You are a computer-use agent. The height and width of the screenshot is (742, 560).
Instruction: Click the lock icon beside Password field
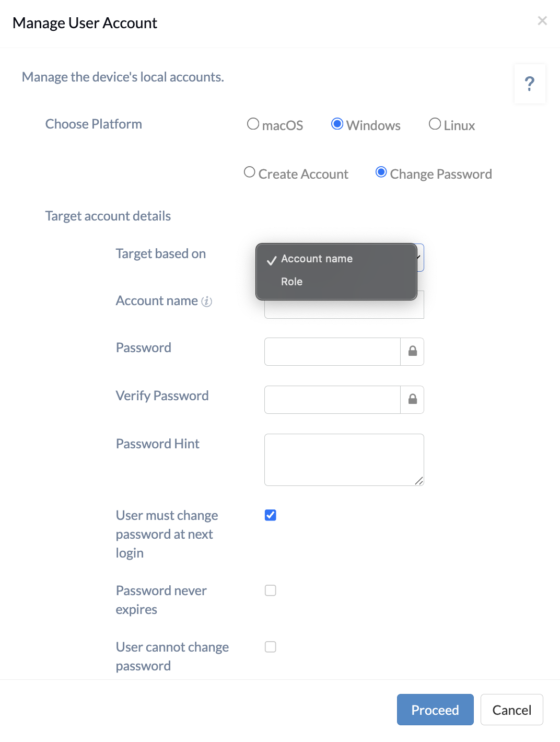tap(412, 352)
